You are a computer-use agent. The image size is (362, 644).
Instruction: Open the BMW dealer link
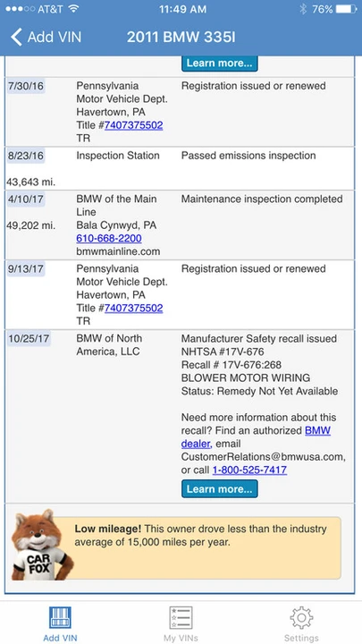[256, 437]
